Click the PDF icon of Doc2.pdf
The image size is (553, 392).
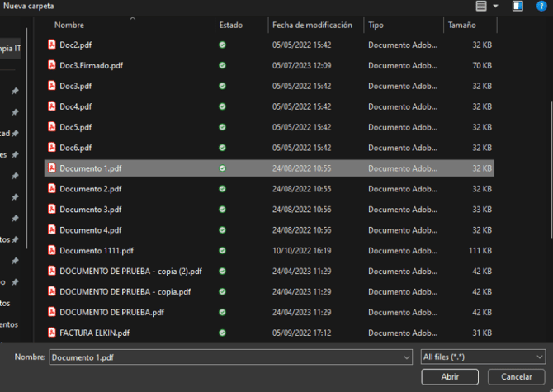coord(51,45)
